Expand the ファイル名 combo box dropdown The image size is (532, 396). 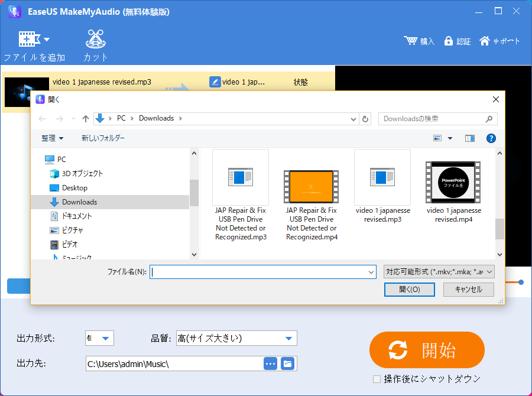[x=371, y=272]
